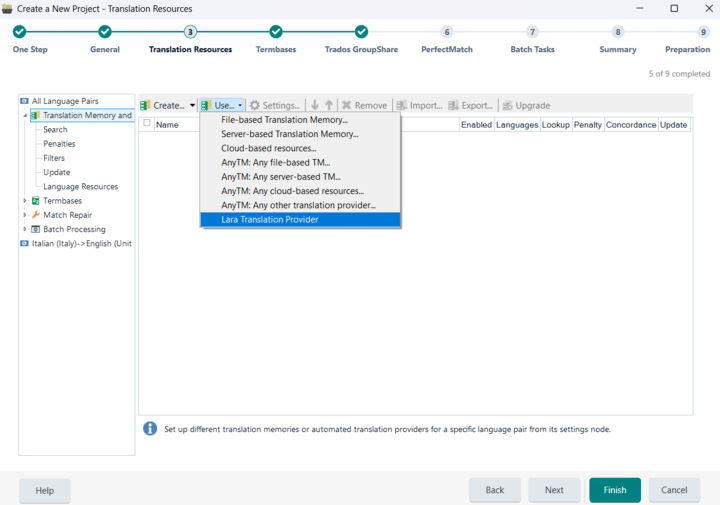
Task: Open the Create dropdown arrow
Action: 192,105
